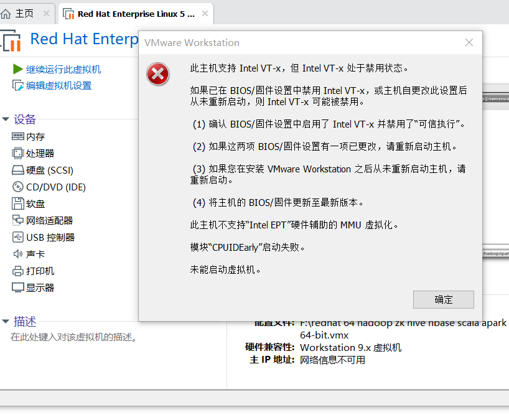This screenshot has height=420, width=509.
Task: Click the large virtual machine icon beside the title
Action: (11, 41)
